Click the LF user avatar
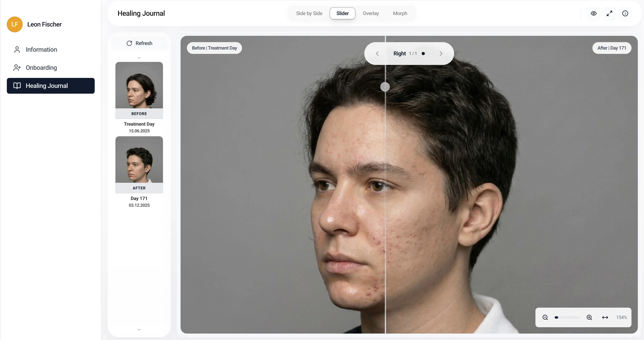This screenshot has width=644, height=340. (14, 25)
